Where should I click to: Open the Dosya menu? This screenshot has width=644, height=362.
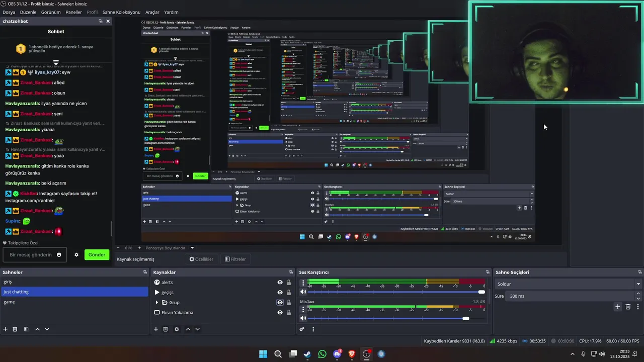9,12
